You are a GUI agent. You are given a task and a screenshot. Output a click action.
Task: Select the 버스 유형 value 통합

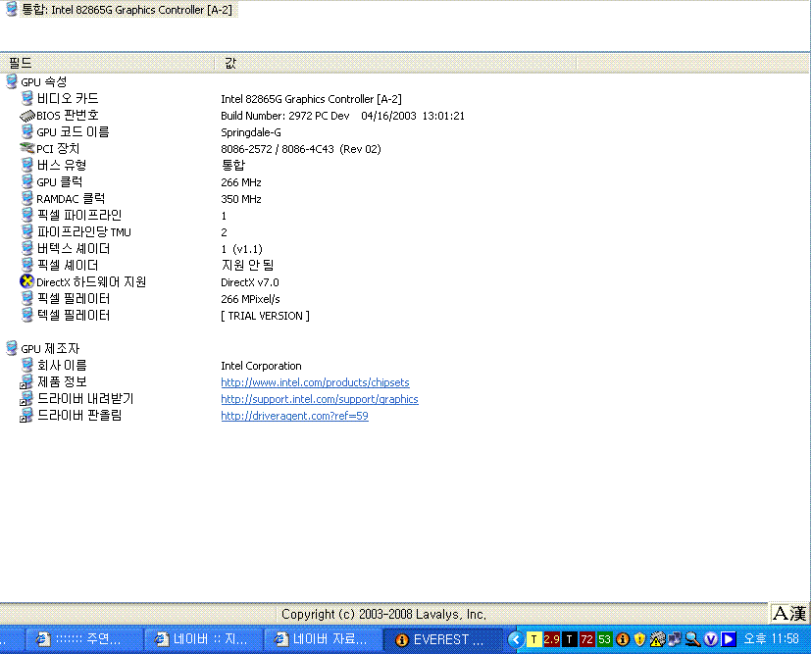click(x=233, y=165)
